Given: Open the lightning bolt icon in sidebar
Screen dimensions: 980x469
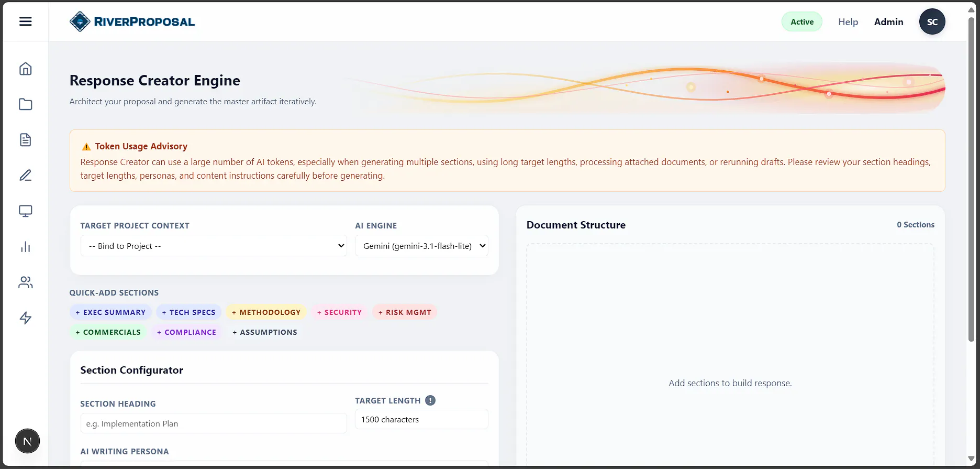Looking at the screenshot, I should 26,318.
